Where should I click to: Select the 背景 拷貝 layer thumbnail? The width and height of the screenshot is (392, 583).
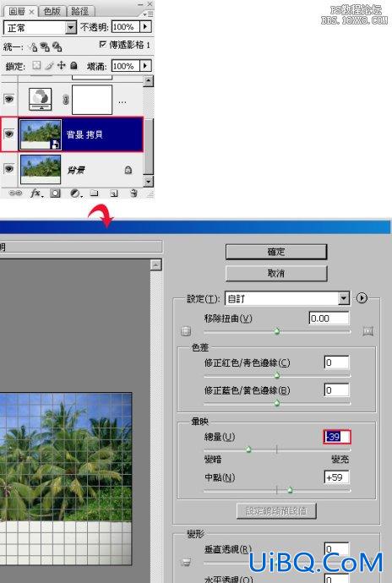(41, 134)
